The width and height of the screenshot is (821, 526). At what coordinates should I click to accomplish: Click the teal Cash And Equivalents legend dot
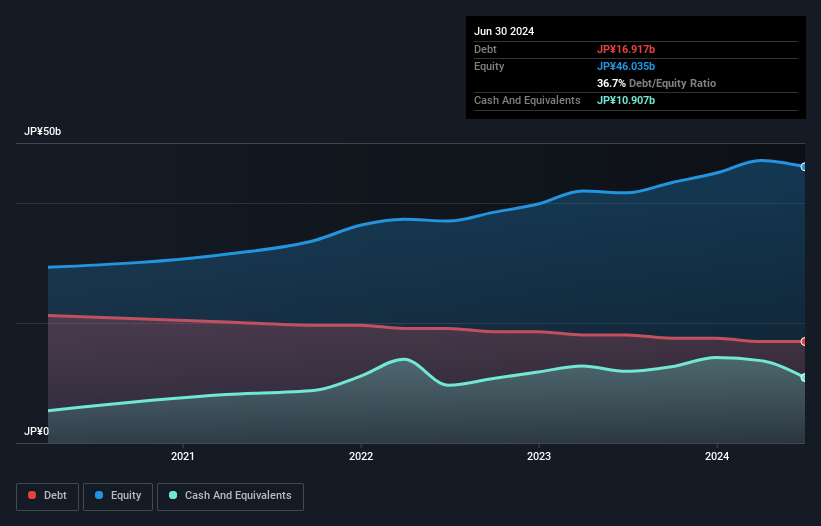click(x=173, y=495)
